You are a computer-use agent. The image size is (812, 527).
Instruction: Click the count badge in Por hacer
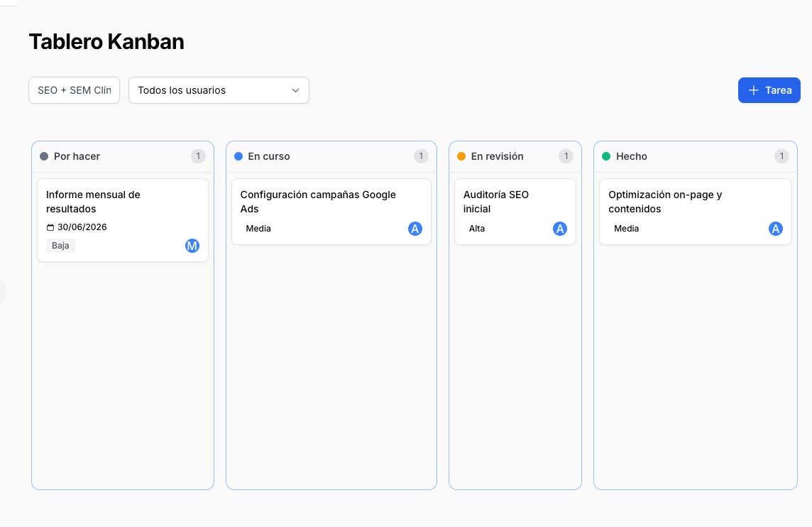point(198,156)
